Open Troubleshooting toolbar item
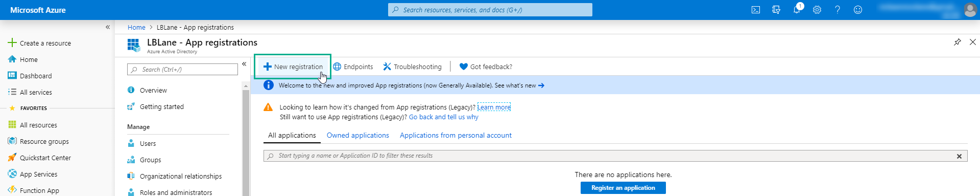 pyautogui.click(x=412, y=67)
